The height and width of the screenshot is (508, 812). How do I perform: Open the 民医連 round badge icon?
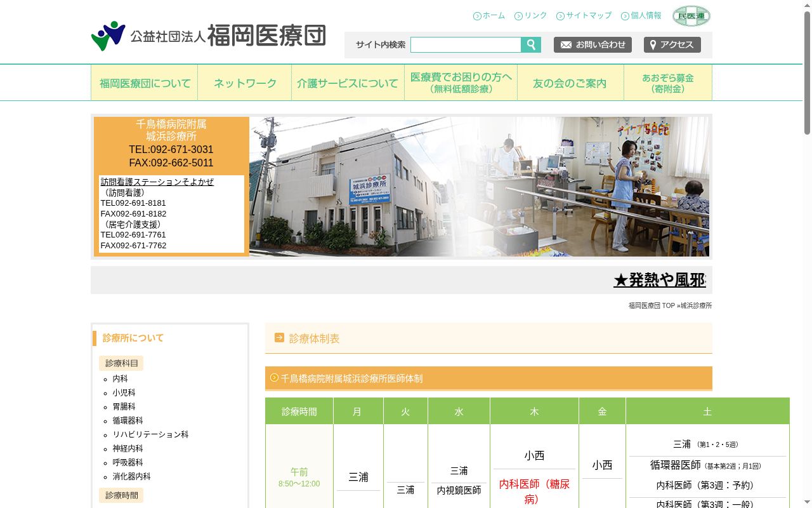coord(691,16)
